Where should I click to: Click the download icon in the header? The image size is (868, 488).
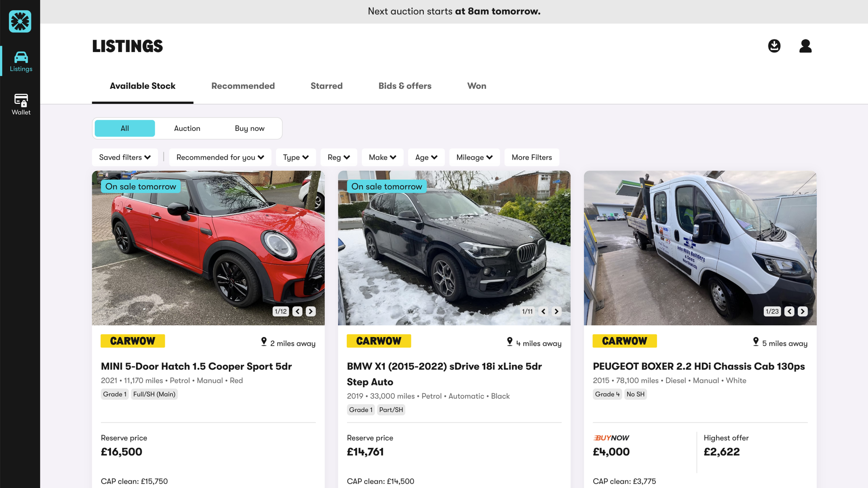click(x=774, y=46)
